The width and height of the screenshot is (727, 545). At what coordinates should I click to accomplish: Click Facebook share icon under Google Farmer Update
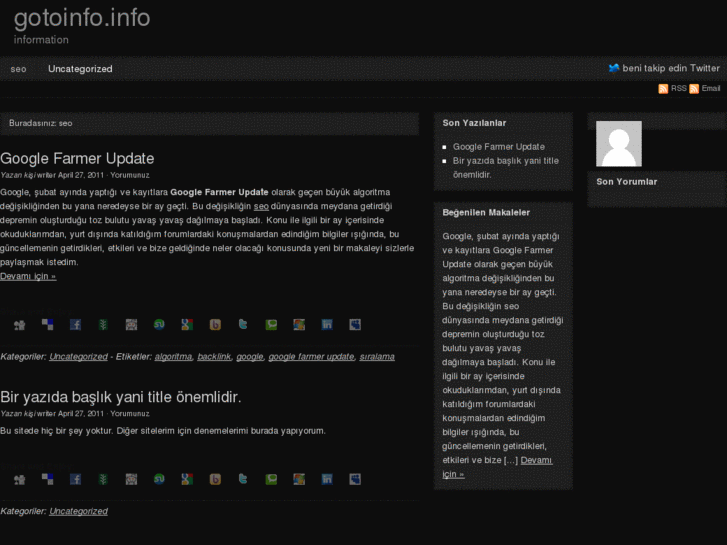pos(75,325)
